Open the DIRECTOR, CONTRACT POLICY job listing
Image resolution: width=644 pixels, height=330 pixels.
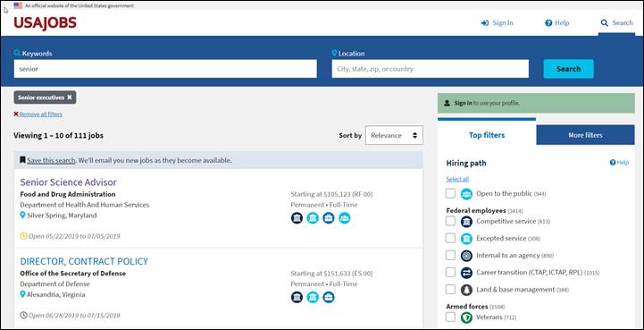pos(84,261)
